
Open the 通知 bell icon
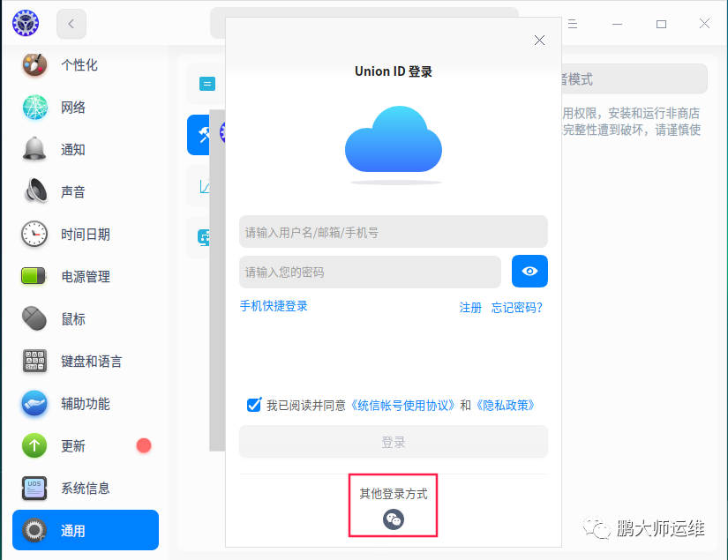click(34, 149)
